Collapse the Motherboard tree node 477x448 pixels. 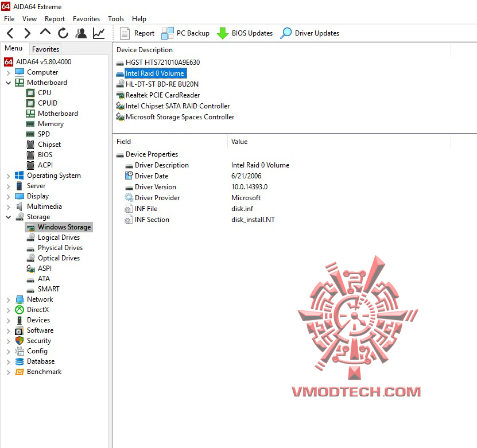tap(7, 83)
